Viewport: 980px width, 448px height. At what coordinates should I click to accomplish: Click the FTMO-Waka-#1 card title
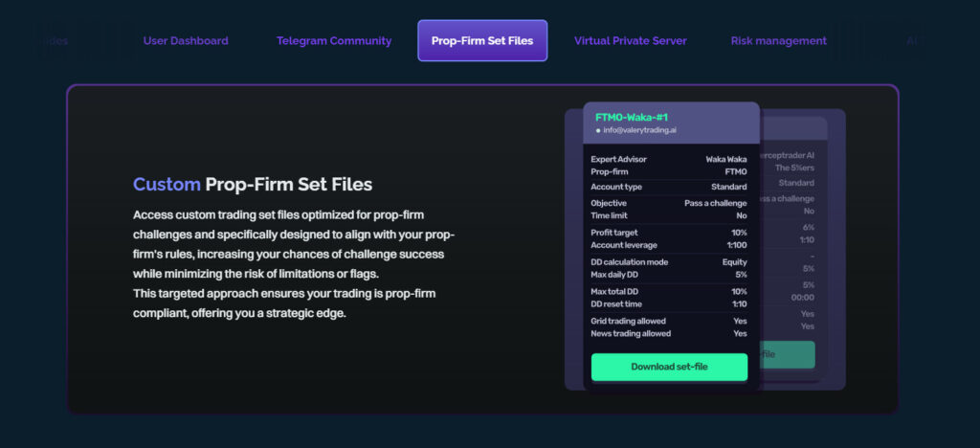click(630, 117)
